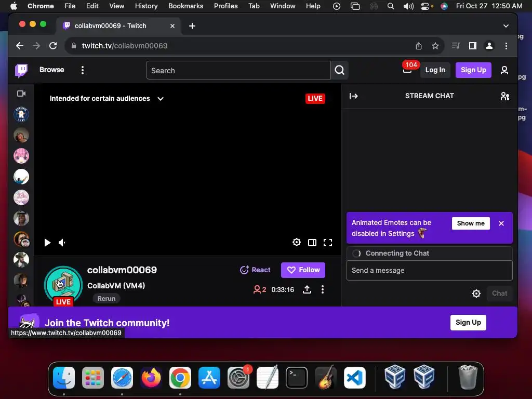
Task: Share page from the address bar icon
Action: click(x=419, y=46)
